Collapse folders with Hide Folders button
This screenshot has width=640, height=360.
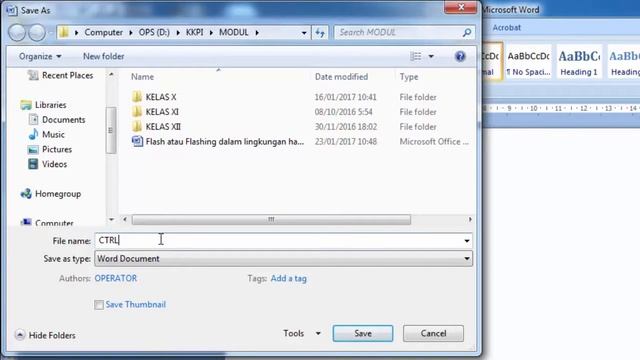(x=45, y=335)
